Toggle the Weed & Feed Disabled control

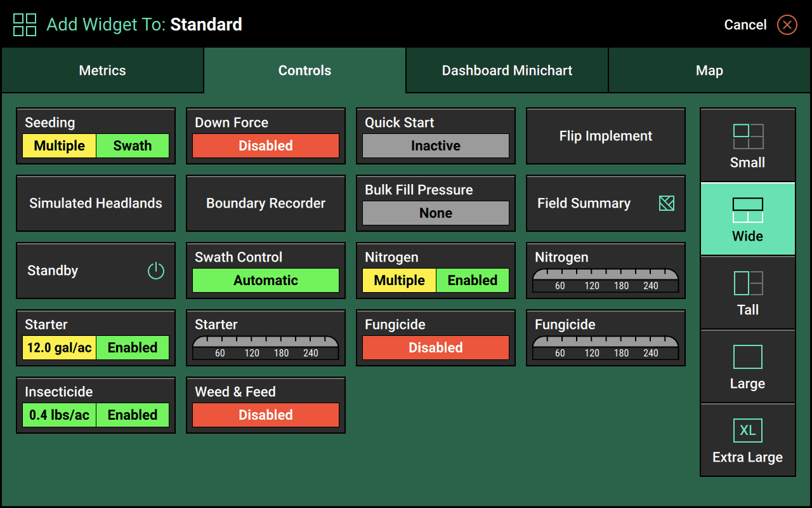(266, 415)
